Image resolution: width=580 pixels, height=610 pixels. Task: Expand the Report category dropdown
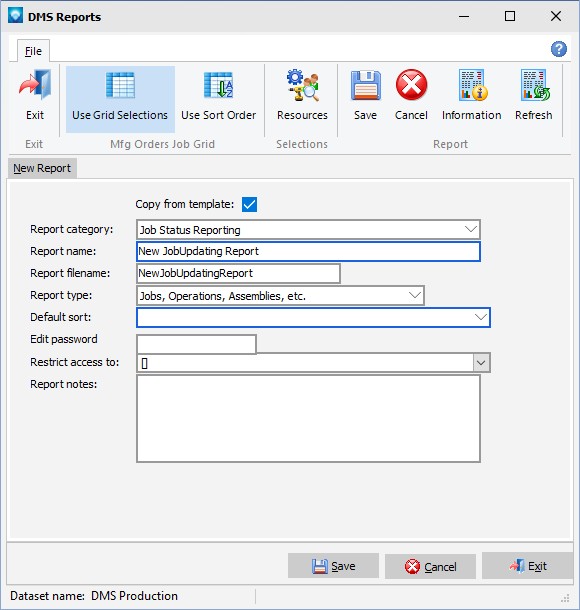tap(471, 230)
